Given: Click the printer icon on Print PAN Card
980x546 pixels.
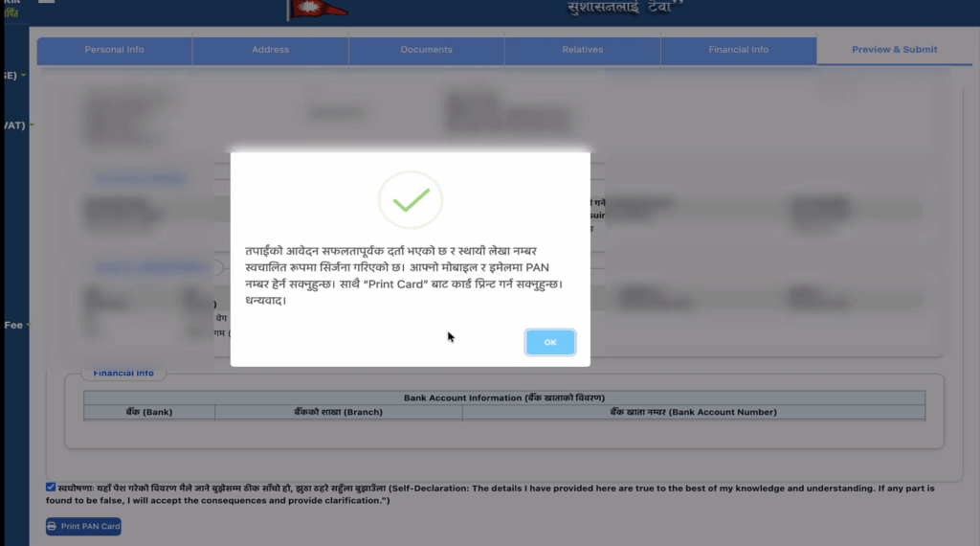Looking at the screenshot, I should (x=53, y=527).
